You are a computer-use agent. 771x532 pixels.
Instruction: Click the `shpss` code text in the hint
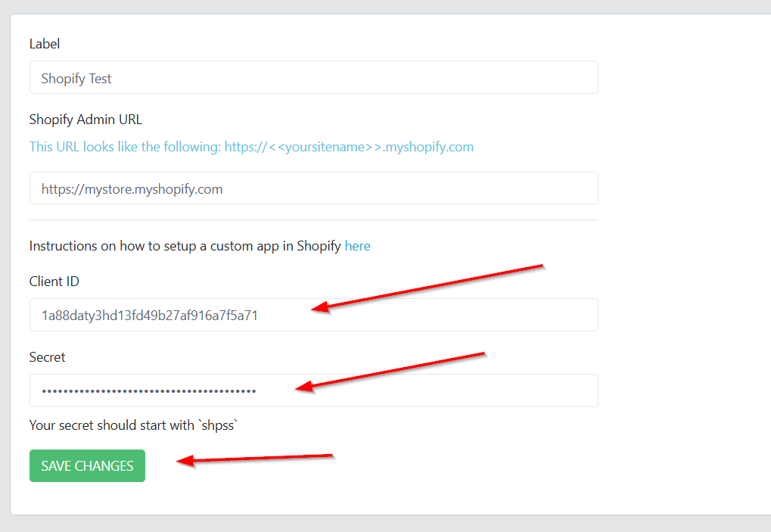tap(218, 425)
